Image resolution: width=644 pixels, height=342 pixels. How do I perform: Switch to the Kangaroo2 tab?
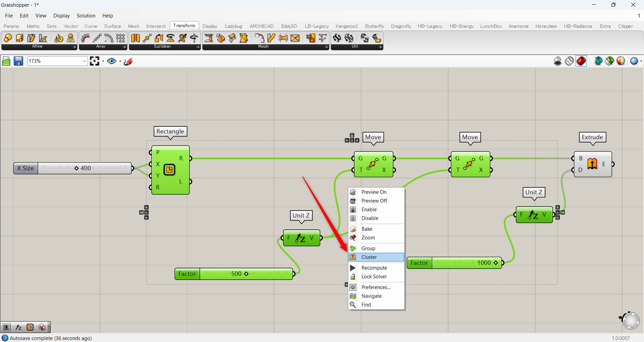click(x=346, y=26)
